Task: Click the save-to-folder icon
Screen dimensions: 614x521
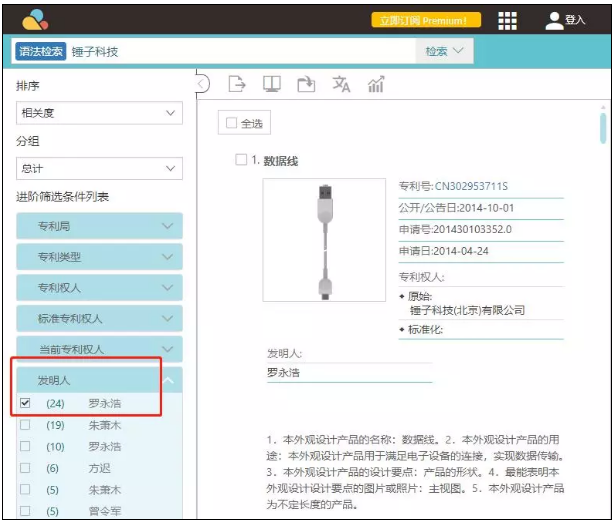Action: click(x=306, y=84)
